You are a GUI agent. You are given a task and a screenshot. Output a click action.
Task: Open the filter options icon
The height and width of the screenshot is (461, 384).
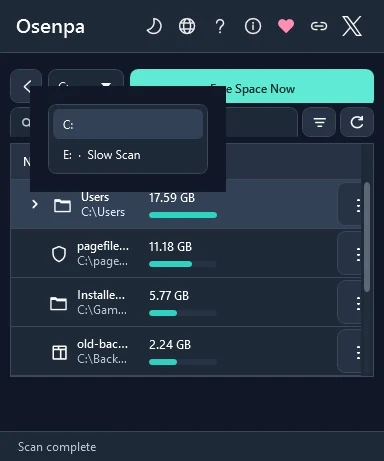pyautogui.click(x=319, y=122)
